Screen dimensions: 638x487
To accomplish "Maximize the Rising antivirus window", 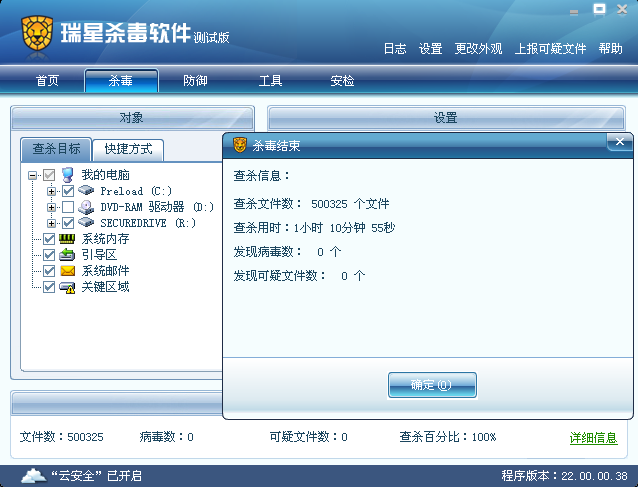I will (x=599, y=9).
